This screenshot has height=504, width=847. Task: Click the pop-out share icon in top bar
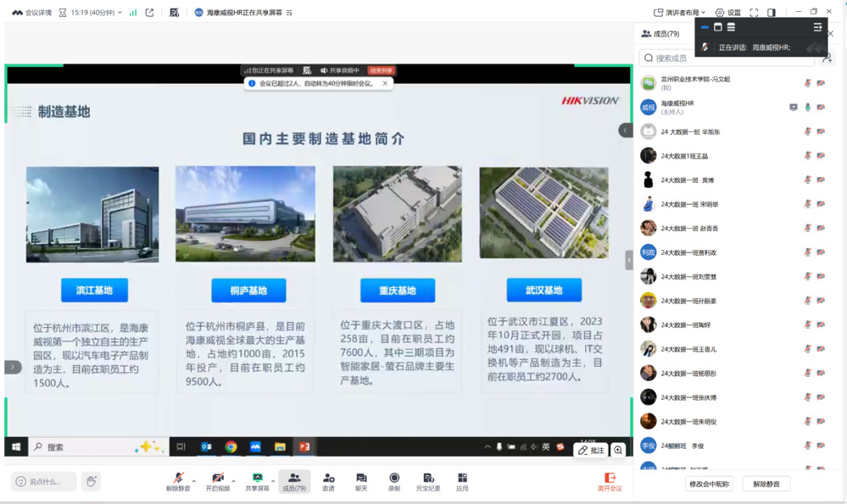(x=149, y=13)
